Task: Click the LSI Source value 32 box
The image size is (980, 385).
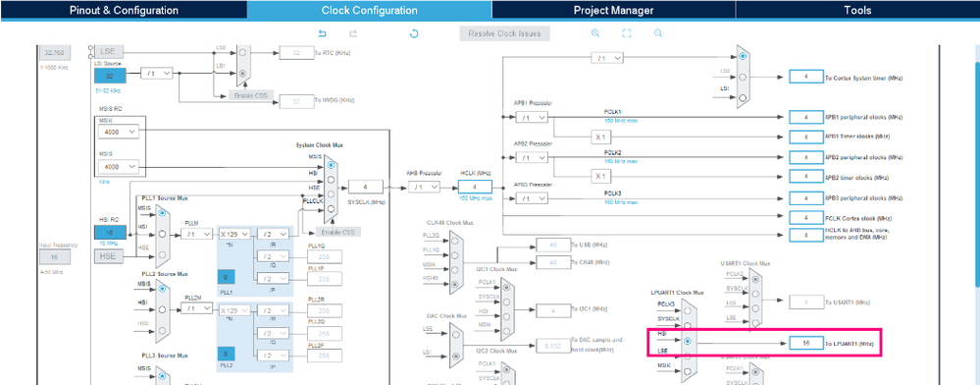Action: (x=110, y=76)
